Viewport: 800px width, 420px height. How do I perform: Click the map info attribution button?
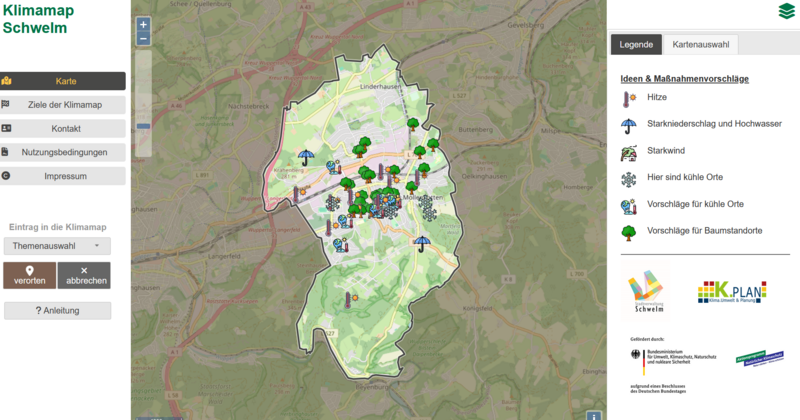coord(593,414)
